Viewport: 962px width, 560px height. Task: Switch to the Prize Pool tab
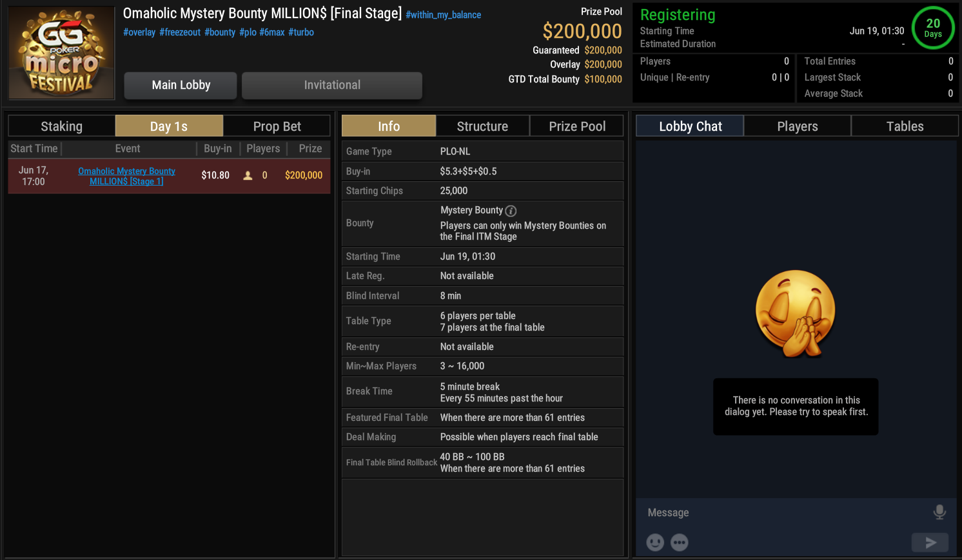point(577,126)
